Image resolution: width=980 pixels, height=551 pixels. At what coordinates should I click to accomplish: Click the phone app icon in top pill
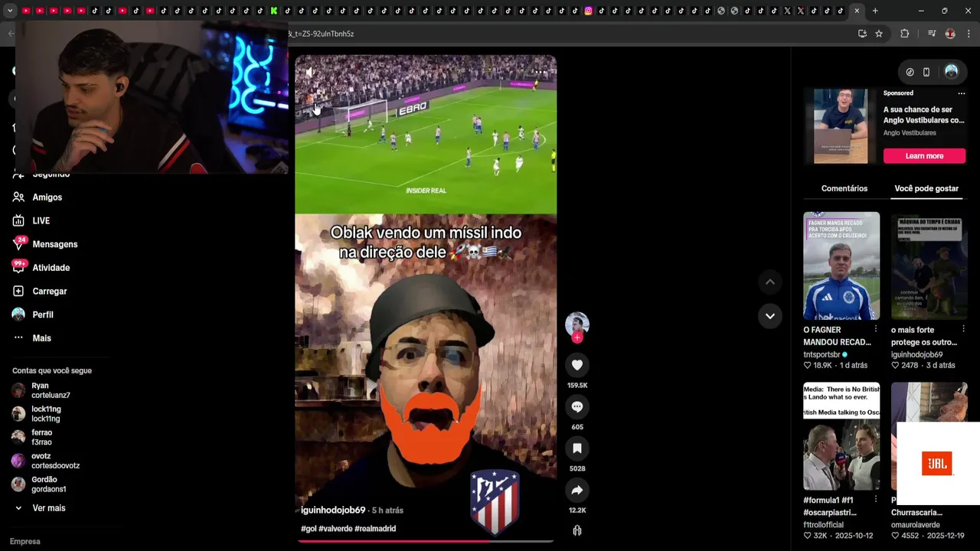coord(926,72)
